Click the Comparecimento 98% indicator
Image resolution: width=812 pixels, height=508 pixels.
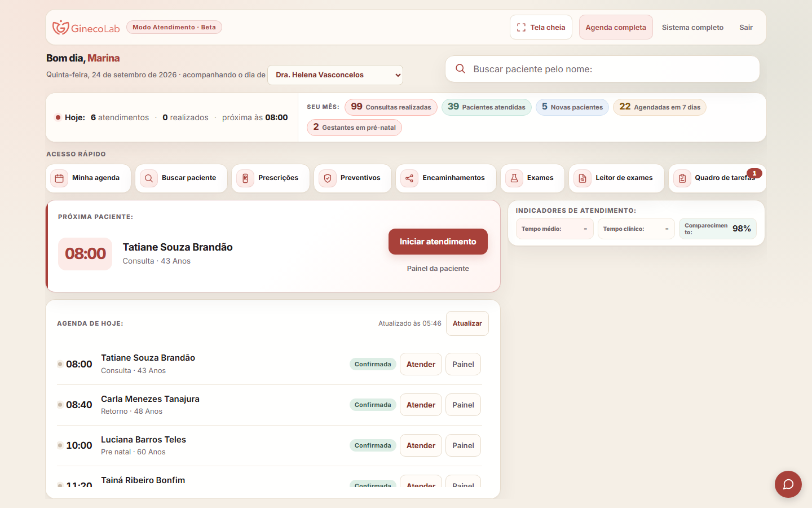pos(718,229)
